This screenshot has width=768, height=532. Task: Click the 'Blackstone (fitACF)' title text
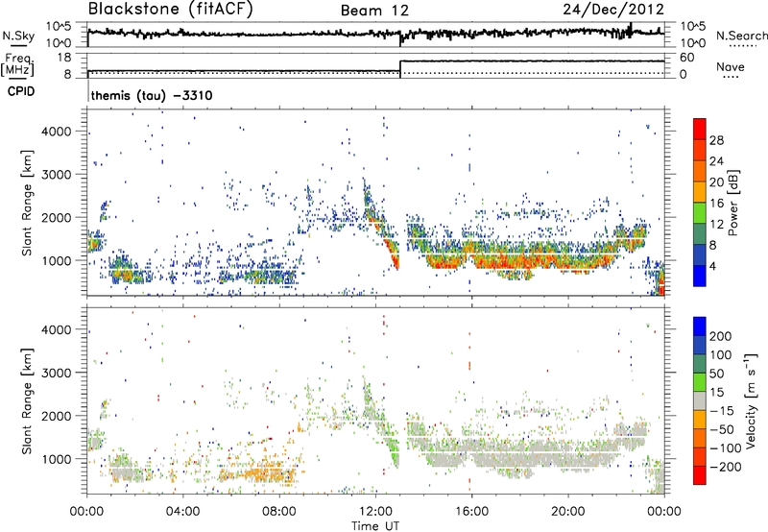(x=170, y=10)
